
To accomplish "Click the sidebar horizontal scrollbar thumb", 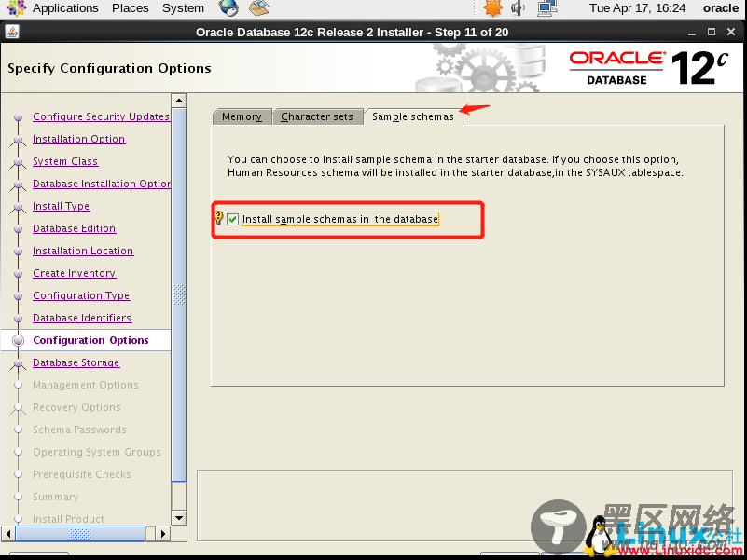I will (80, 533).
